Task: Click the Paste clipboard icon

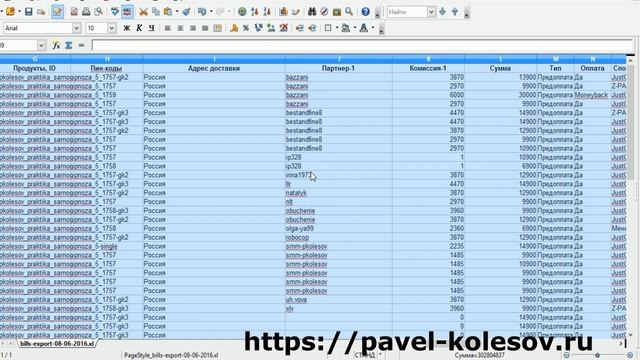Action: tap(168, 12)
